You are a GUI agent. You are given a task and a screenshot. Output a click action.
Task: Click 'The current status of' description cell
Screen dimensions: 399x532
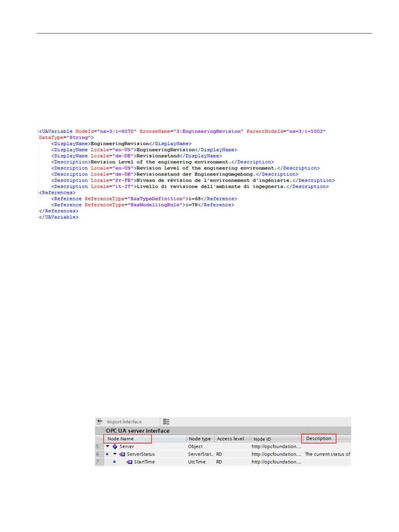click(x=328, y=454)
